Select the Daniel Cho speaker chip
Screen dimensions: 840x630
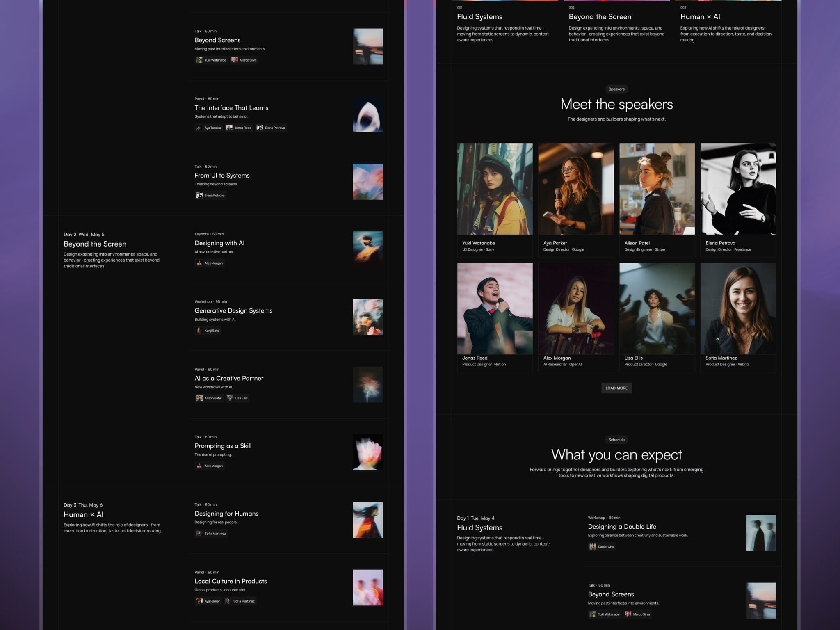point(602,547)
